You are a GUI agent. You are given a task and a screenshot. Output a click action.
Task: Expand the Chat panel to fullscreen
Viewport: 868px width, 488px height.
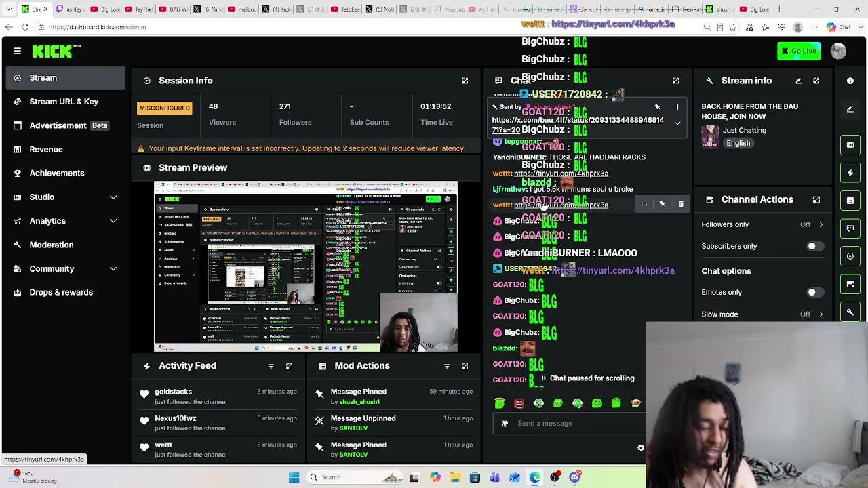point(676,81)
